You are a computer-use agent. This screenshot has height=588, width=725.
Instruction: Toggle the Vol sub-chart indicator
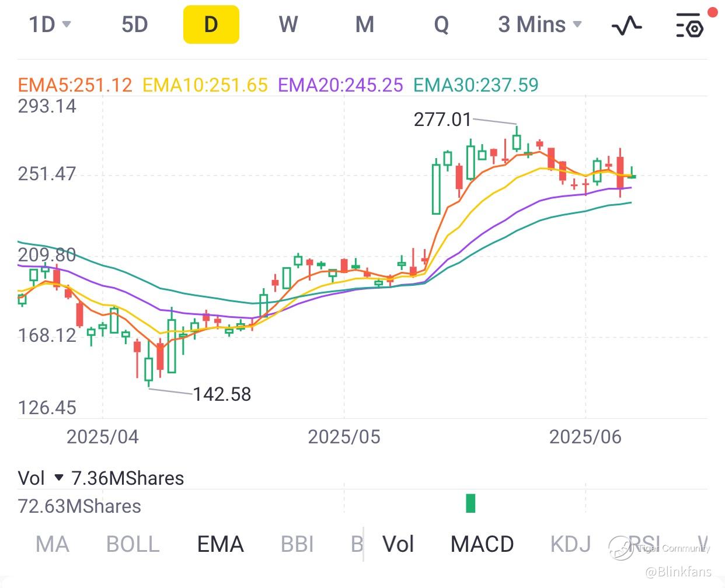pyautogui.click(x=398, y=544)
